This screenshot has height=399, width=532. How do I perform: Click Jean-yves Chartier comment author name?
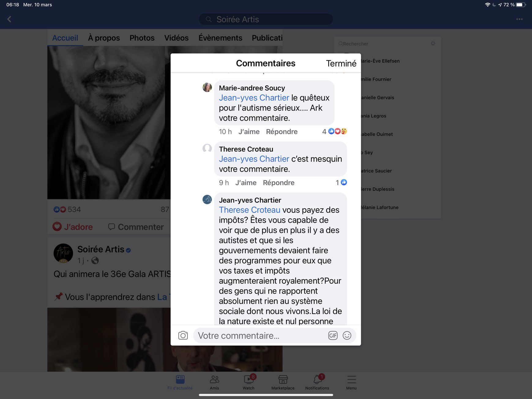pyautogui.click(x=250, y=200)
